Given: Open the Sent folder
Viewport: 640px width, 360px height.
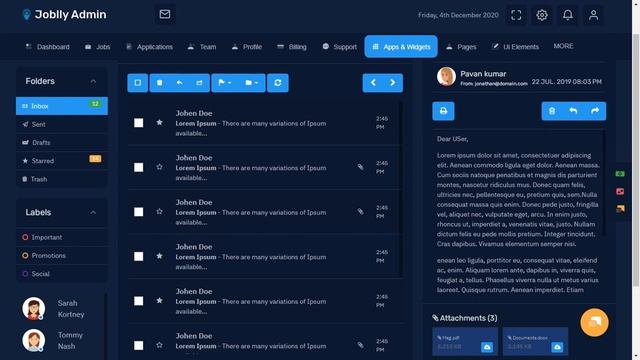Looking at the screenshot, I should (62, 124).
